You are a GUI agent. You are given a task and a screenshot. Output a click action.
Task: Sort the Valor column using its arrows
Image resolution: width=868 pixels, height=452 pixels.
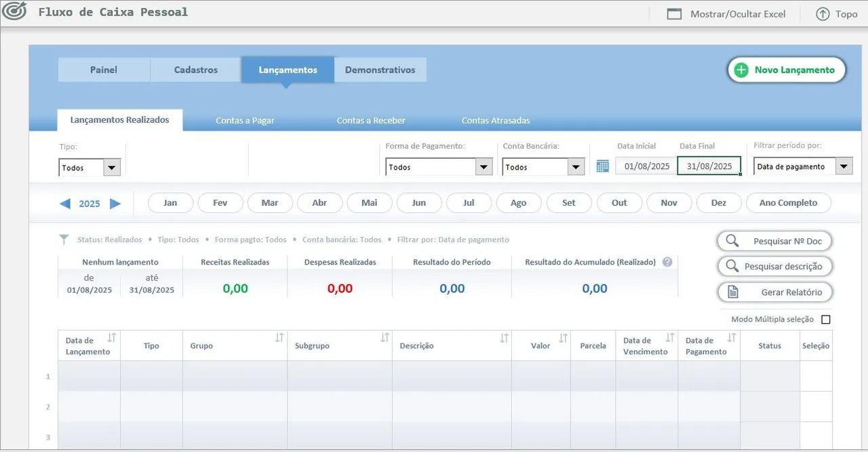tap(563, 338)
